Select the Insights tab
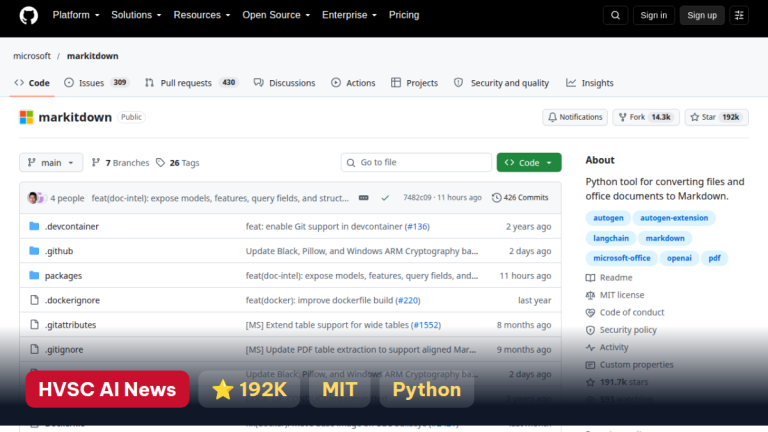The image size is (768, 432). point(590,83)
